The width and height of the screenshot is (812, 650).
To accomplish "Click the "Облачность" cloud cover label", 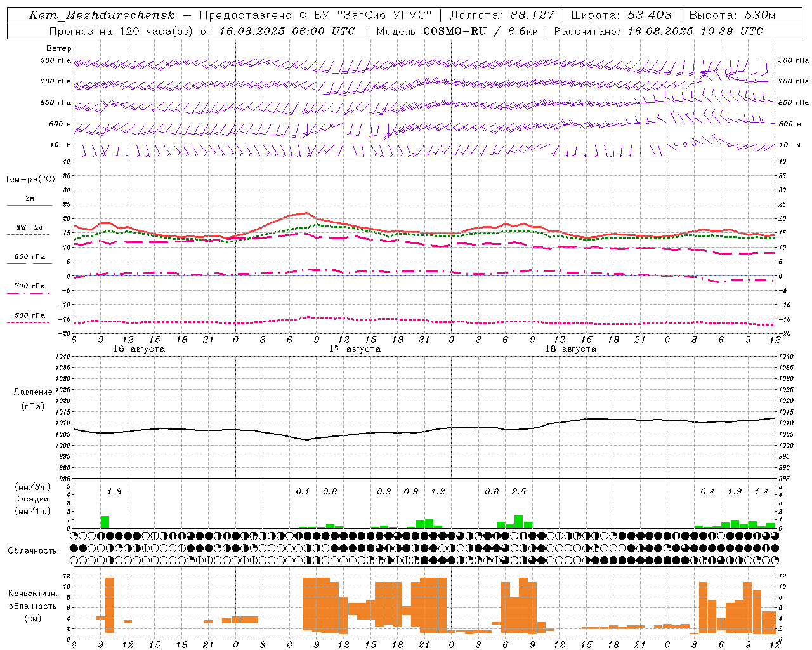I will click(x=32, y=551).
